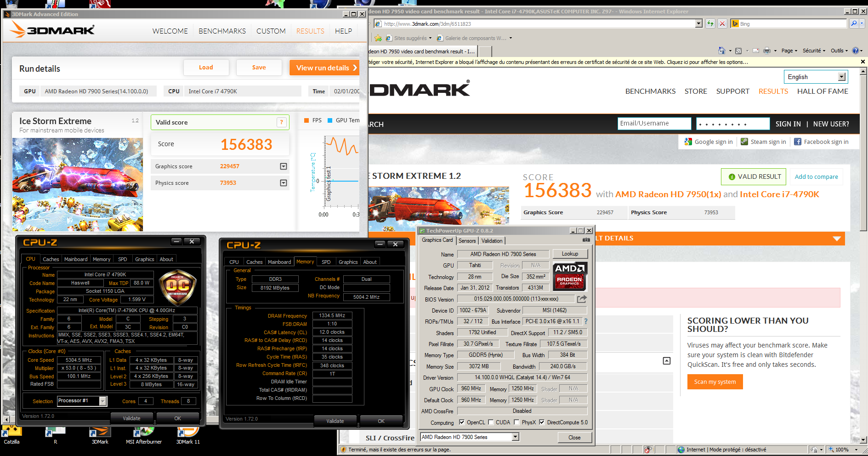Click the IE home page icon
Viewport: 868px width, 456px height.
point(722,51)
